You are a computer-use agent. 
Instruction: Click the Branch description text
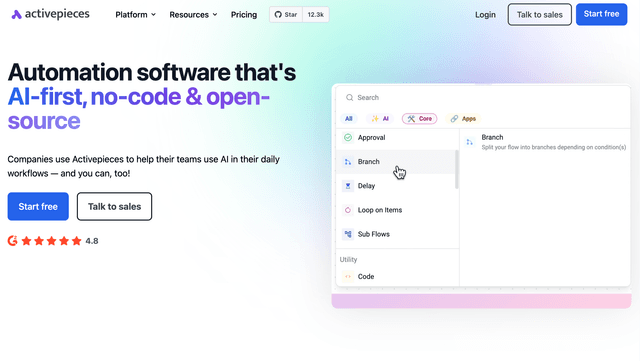tap(553, 147)
